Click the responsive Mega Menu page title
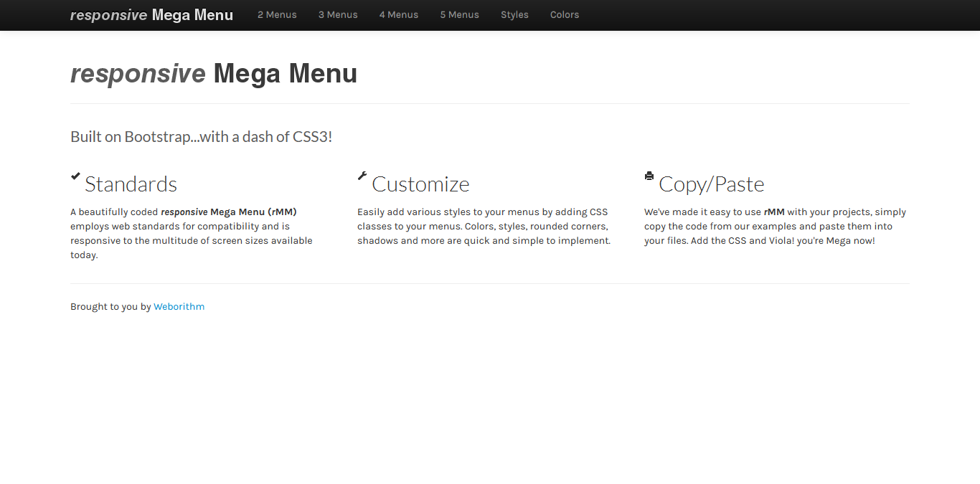Image resolution: width=980 pixels, height=484 pixels. point(213,73)
